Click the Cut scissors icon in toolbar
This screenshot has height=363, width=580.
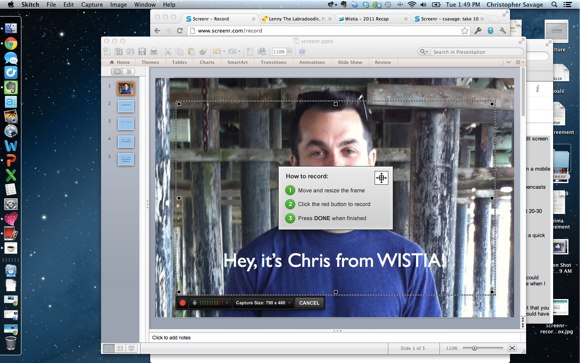pyautogui.click(x=168, y=51)
